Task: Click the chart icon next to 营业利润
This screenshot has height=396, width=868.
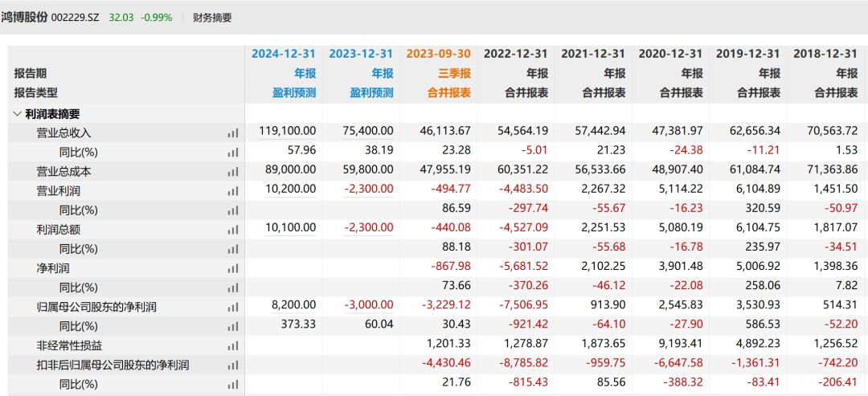Action: [x=233, y=191]
